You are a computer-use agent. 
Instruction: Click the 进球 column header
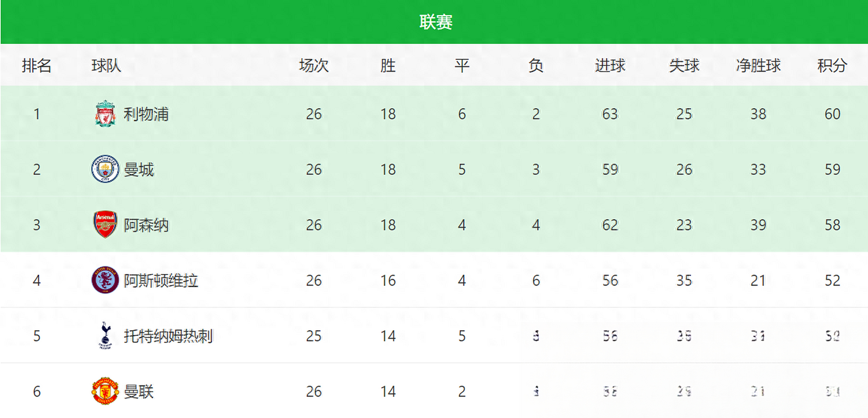tap(610, 65)
